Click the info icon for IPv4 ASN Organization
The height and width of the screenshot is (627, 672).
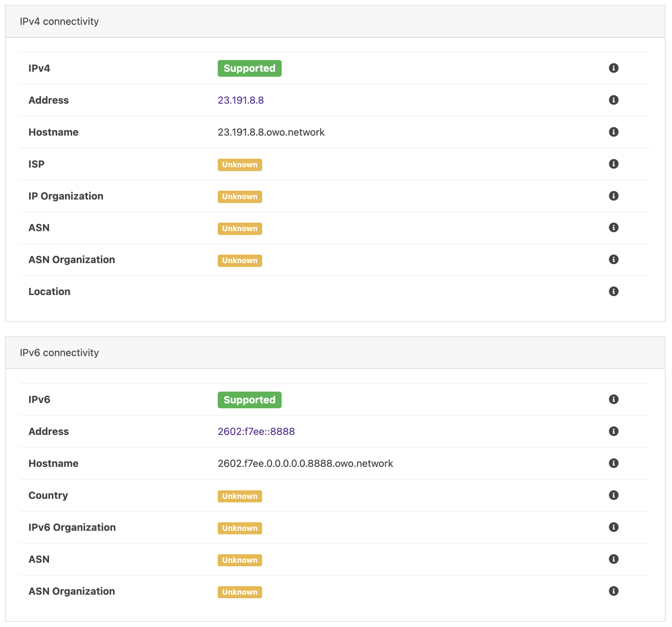pyautogui.click(x=613, y=259)
